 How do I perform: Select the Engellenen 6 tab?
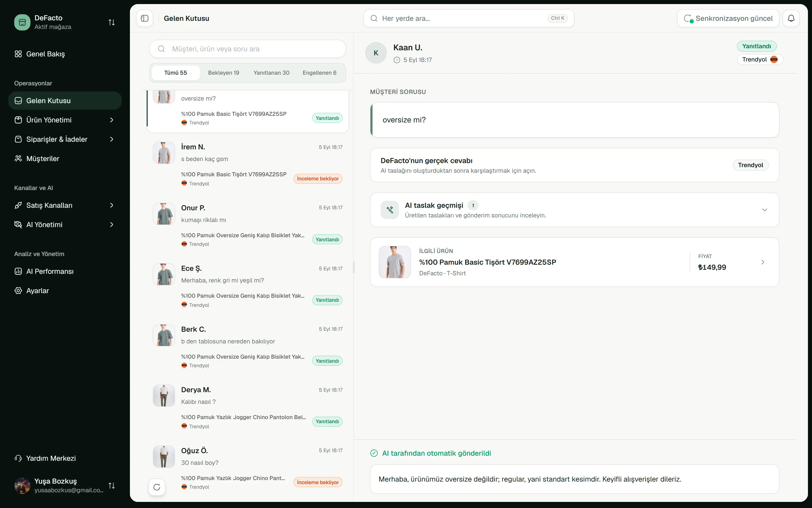click(319, 73)
